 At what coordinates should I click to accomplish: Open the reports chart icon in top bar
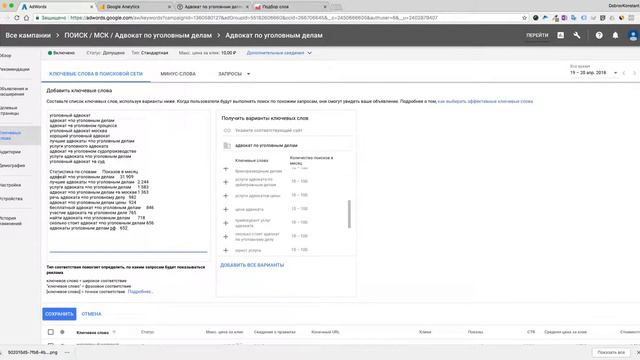(560, 36)
